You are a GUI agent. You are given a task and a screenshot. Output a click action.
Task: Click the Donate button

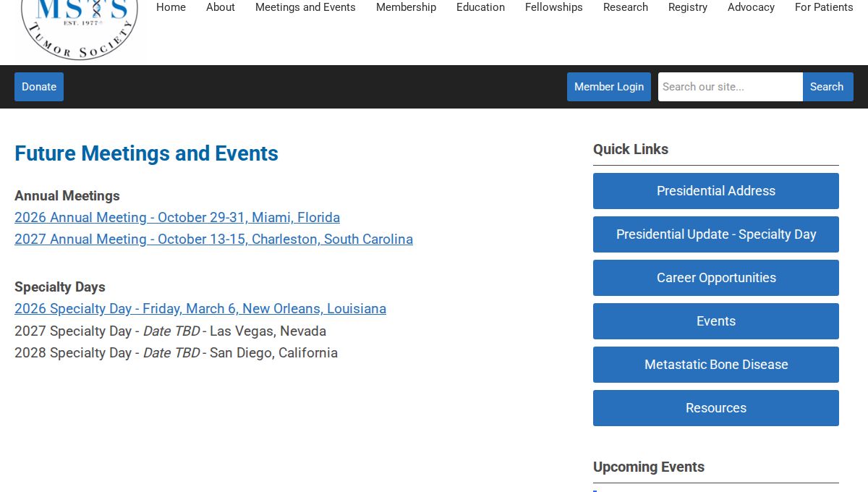39,87
